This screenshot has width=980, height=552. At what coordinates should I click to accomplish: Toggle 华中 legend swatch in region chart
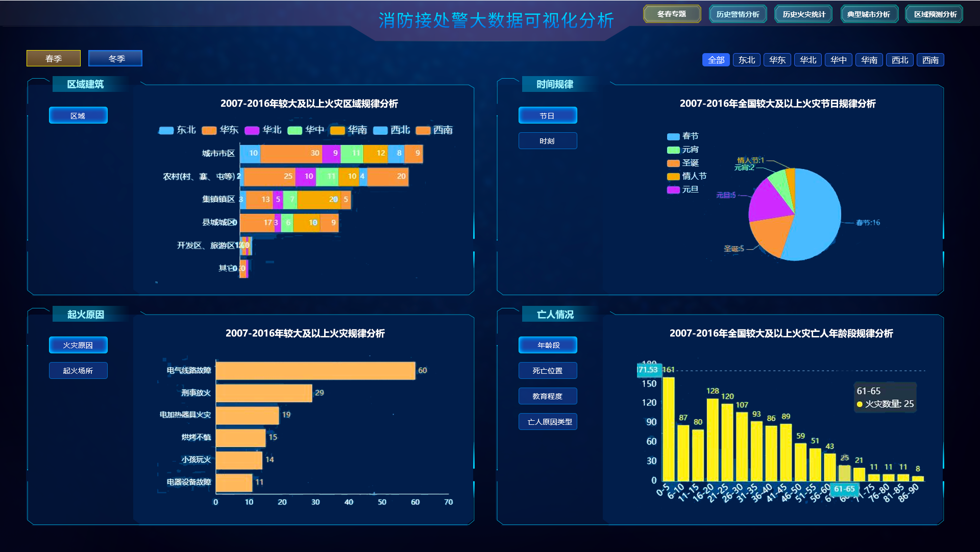[295, 130]
